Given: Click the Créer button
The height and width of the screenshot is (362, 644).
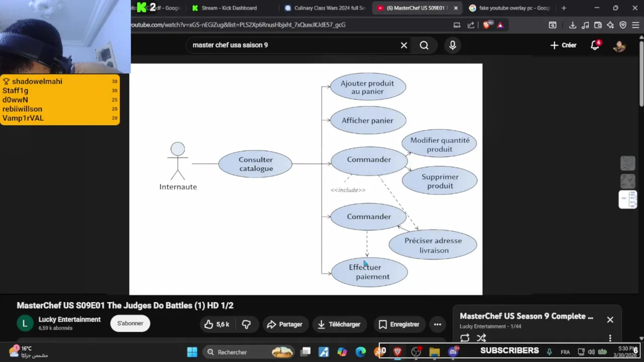Looking at the screenshot, I should point(563,45).
